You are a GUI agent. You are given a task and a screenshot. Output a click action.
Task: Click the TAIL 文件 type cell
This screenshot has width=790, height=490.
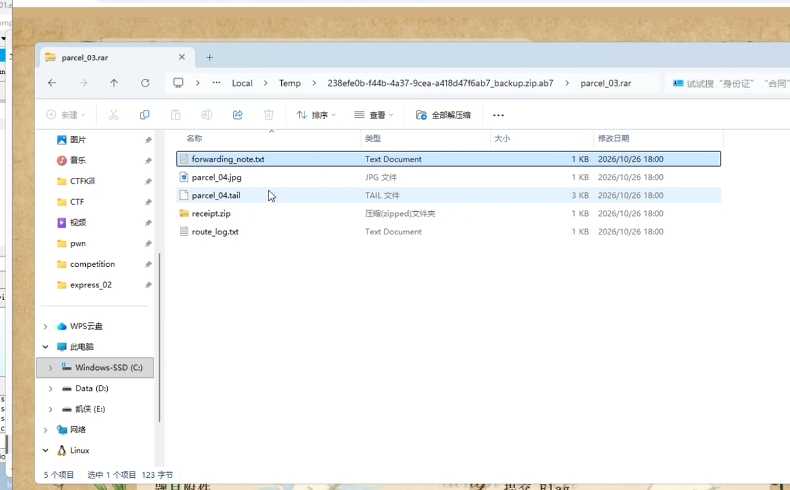click(x=382, y=195)
